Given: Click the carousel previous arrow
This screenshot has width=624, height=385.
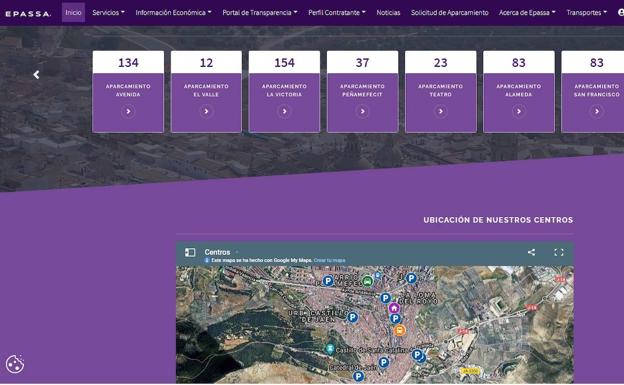Looking at the screenshot, I should tap(36, 74).
